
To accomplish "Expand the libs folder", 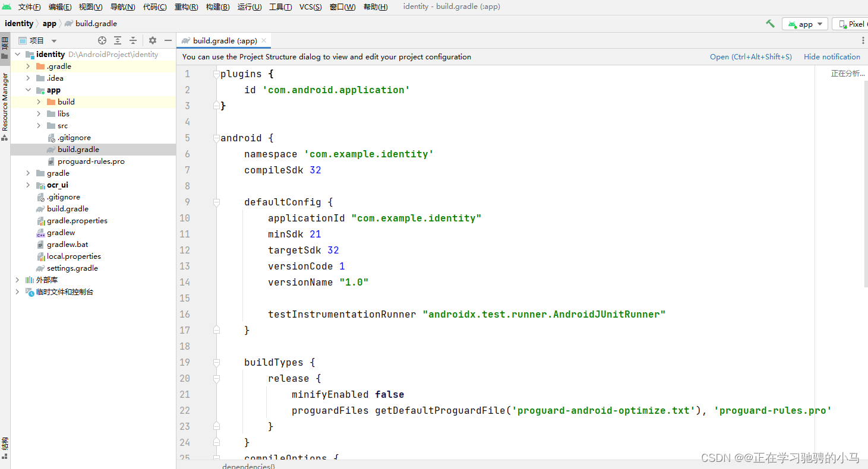I will [x=39, y=113].
